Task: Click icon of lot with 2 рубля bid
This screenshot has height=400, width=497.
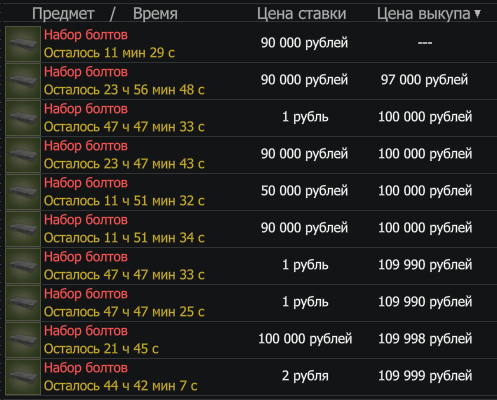Action: click(x=23, y=377)
